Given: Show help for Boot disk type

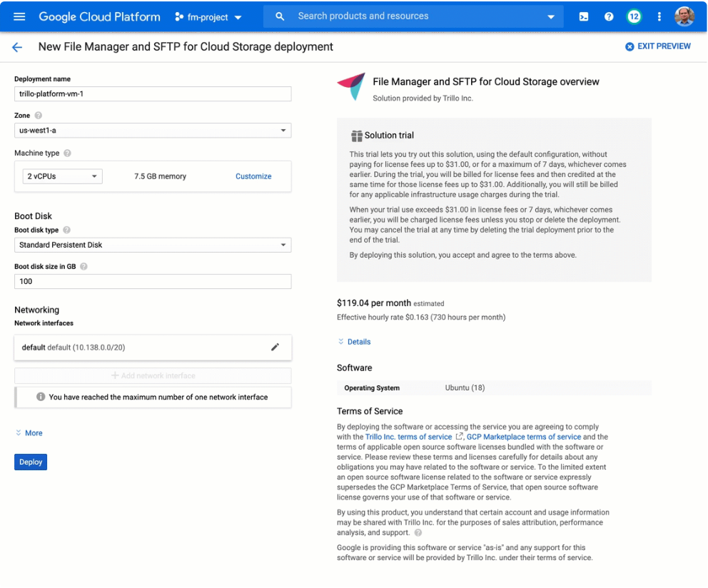Looking at the screenshot, I should coord(67,230).
